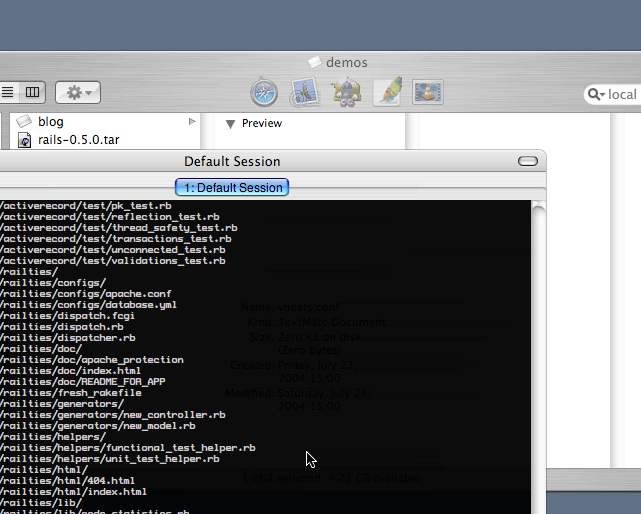
Task: Select the rails-0.5.0.tar file icon
Action: [25, 140]
